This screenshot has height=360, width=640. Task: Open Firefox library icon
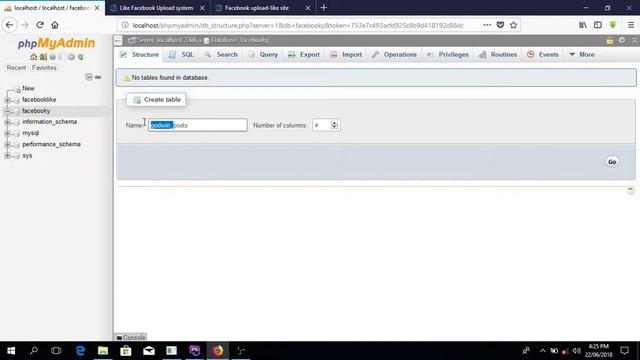pyautogui.click(x=583, y=25)
